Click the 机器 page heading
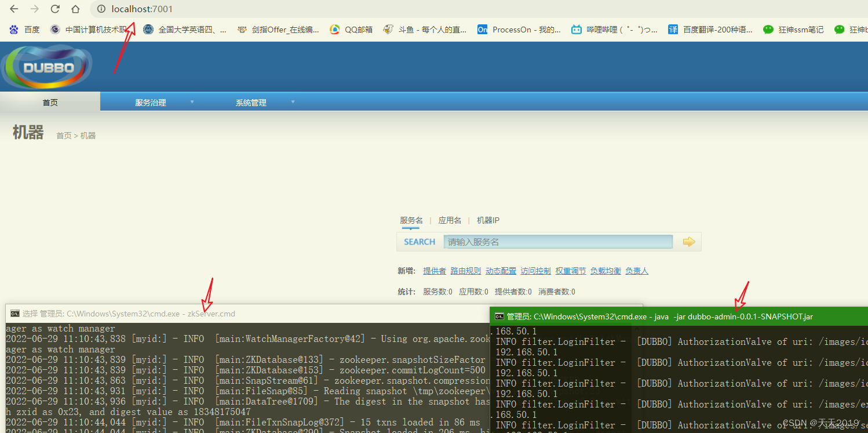868x433 pixels. click(28, 133)
